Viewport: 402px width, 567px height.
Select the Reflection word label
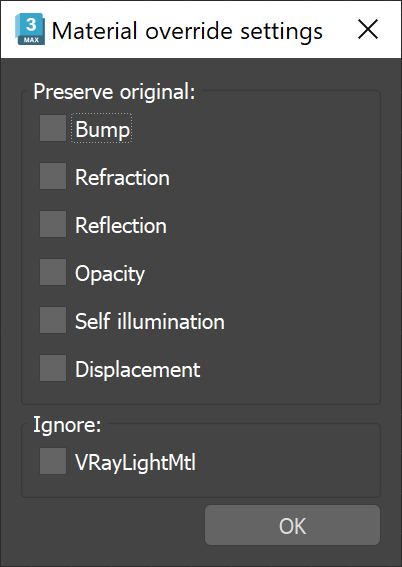[x=121, y=225]
